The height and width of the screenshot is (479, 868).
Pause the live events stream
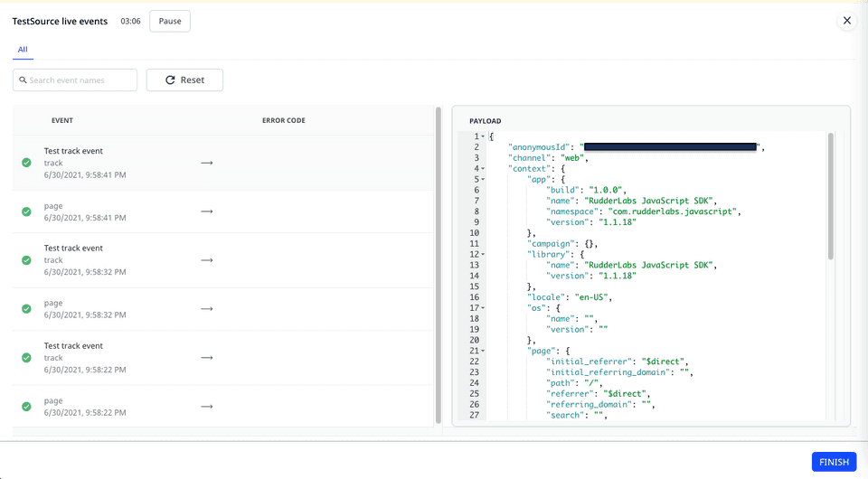169,21
